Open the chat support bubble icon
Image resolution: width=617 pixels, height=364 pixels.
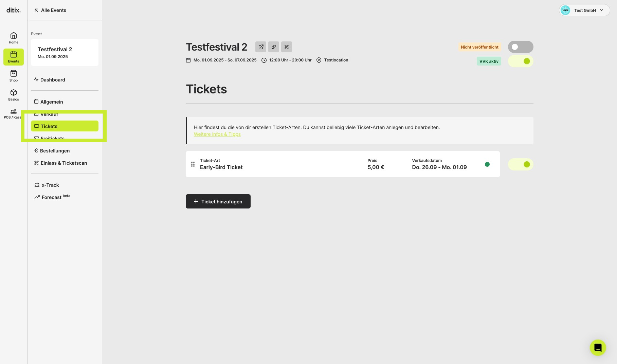(x=598, y=348)
